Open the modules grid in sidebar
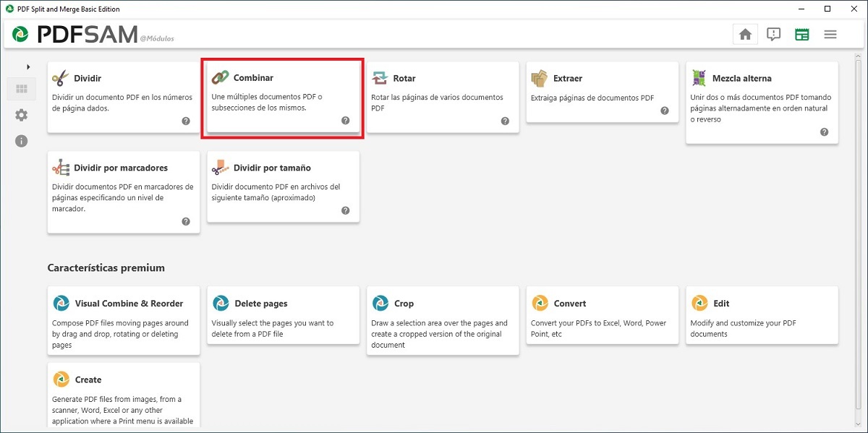 coord(21,90)
